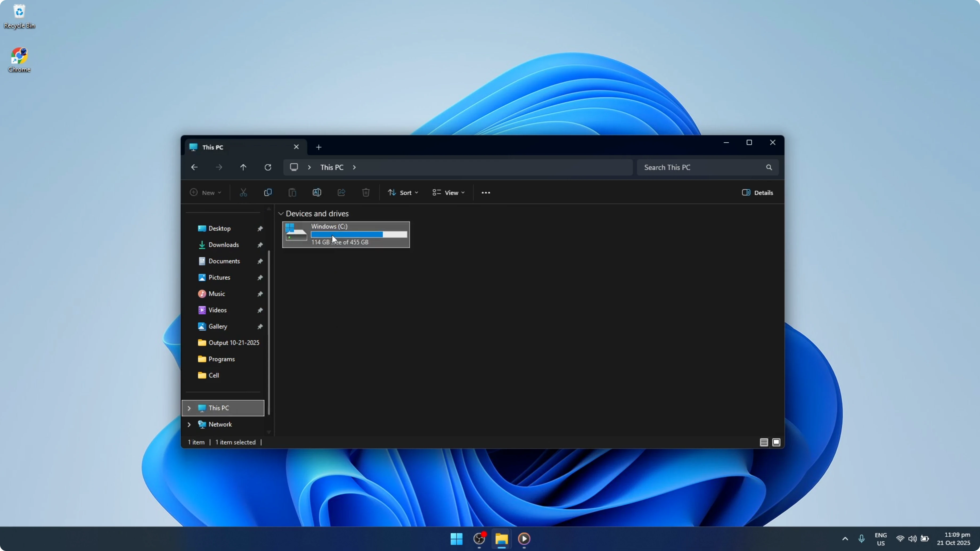The height and width of the screenshot is (551, 980).
Task: Click the Windows (C:) capacity bar
Action: coord(359,234)
